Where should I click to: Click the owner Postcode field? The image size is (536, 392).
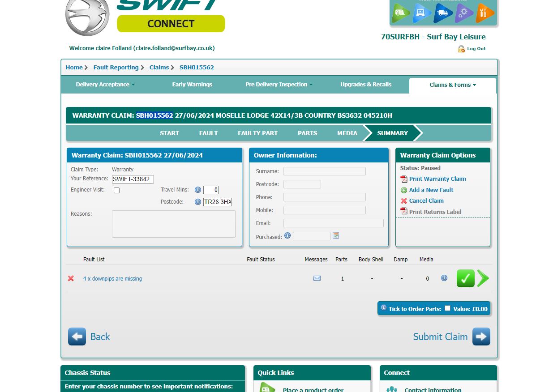click(302, 184)
